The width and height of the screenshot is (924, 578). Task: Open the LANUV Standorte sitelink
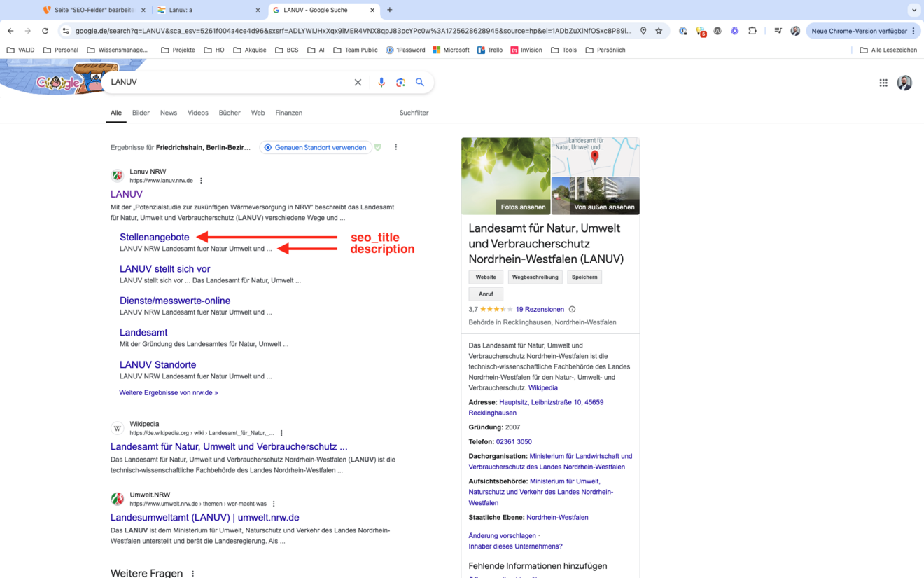pos(158,364)
